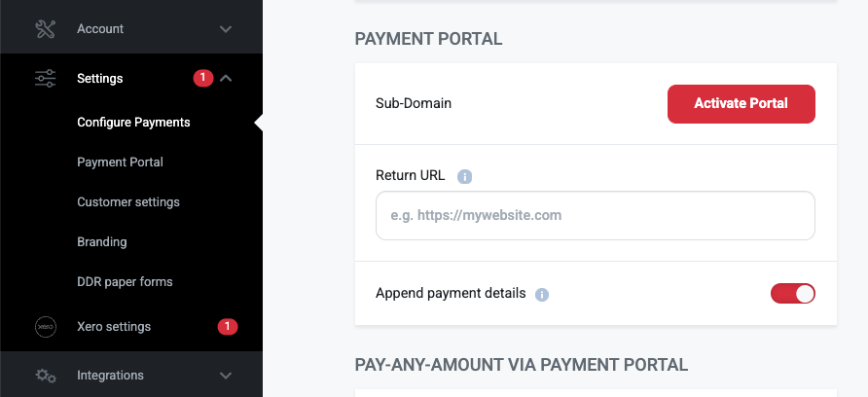Expand the Integrations menu chevron

pos(226,376)
